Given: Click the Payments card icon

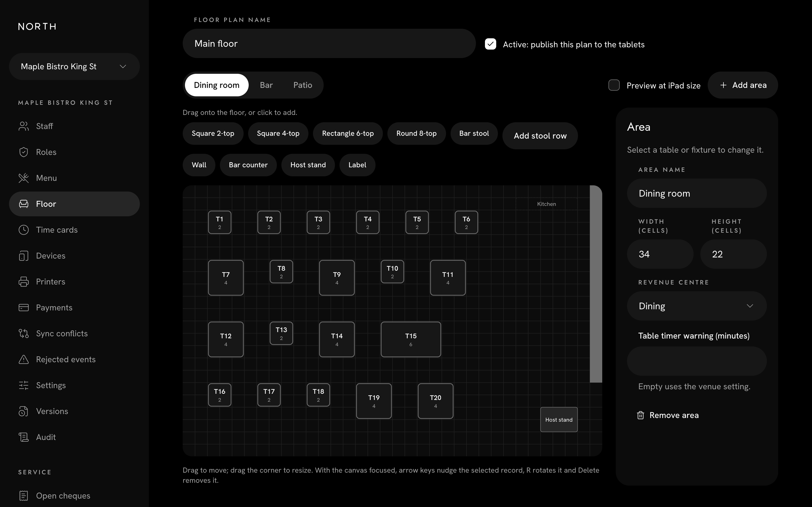Looking at the screenshot, I should [23, 308].
